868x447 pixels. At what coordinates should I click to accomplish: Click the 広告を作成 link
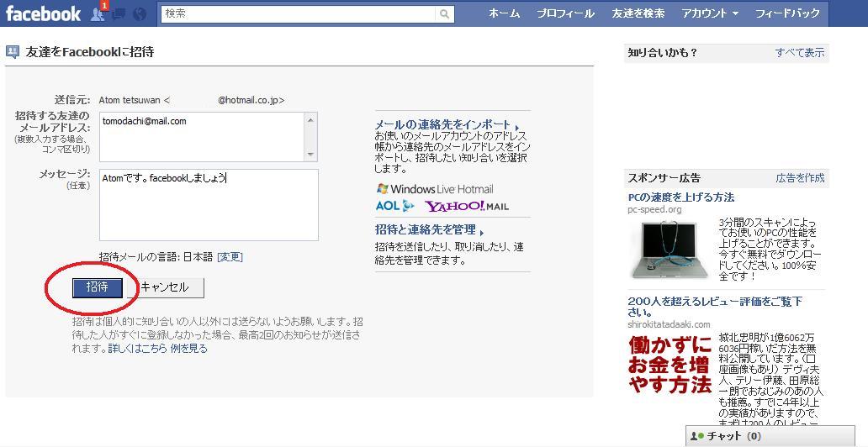tap(800, 177)
